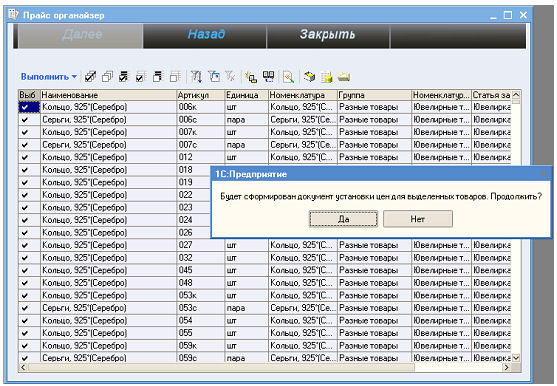The image size is (557, 386).
Task: Select the Закрыть tab
Action: click(328, 34)
